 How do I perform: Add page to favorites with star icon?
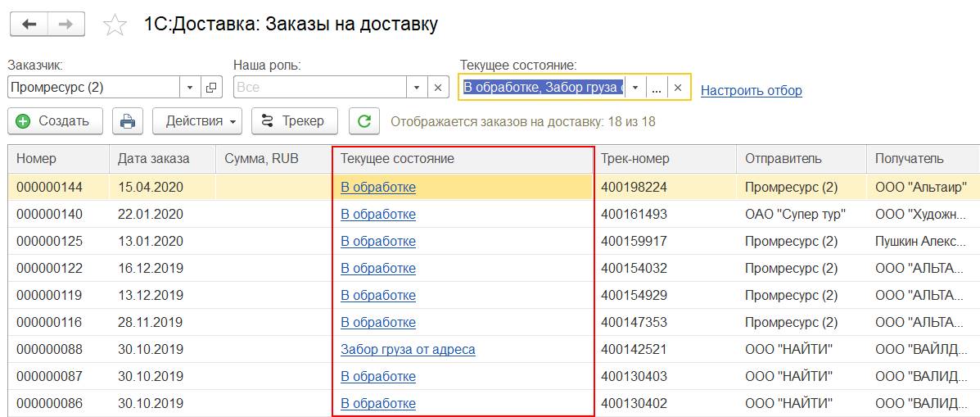point(115,25)
